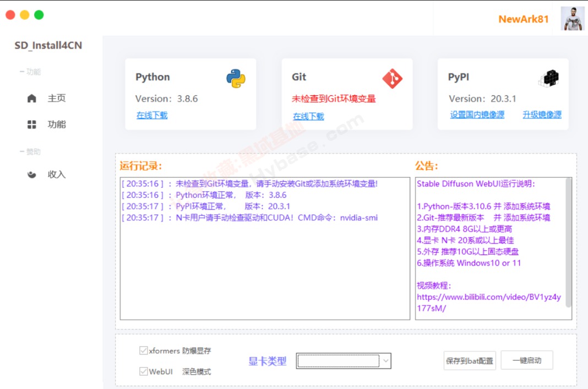Click the NewArk81 username
Image resolution: width=588 pixels, height=389 pixels.
click(524, 19)
